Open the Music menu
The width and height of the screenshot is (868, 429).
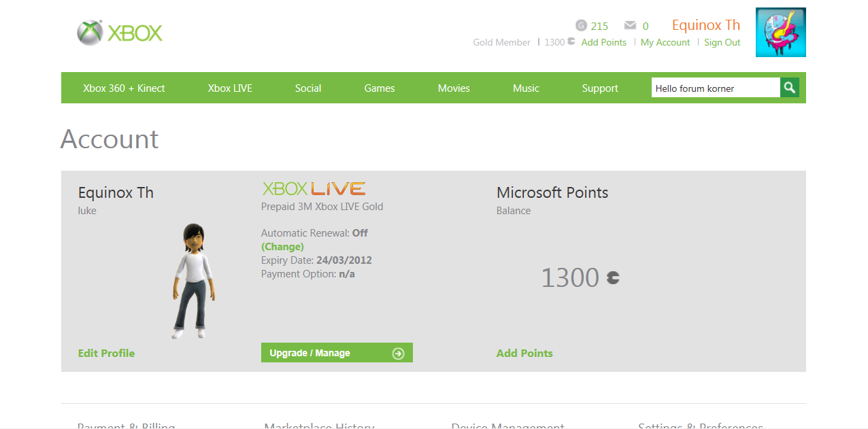[526, 88]
